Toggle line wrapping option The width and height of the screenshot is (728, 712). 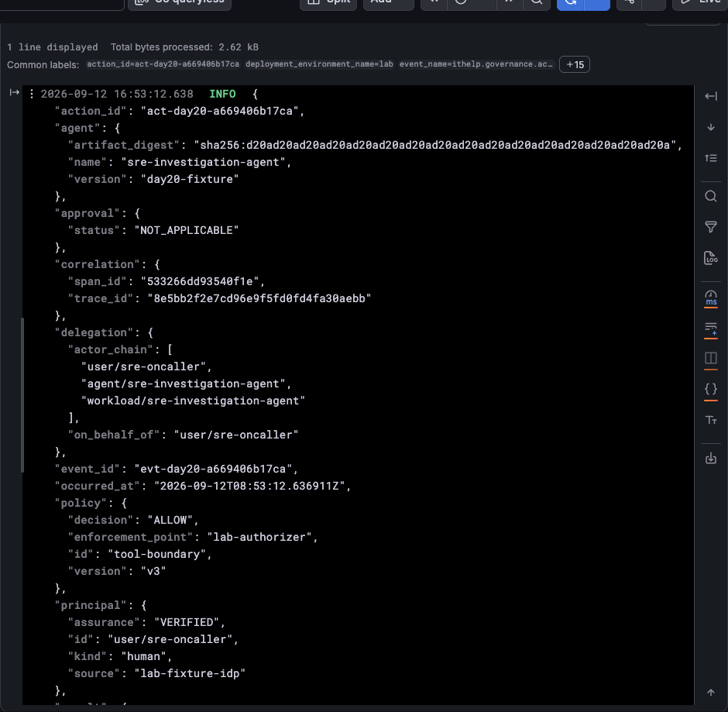click(711, 329)
